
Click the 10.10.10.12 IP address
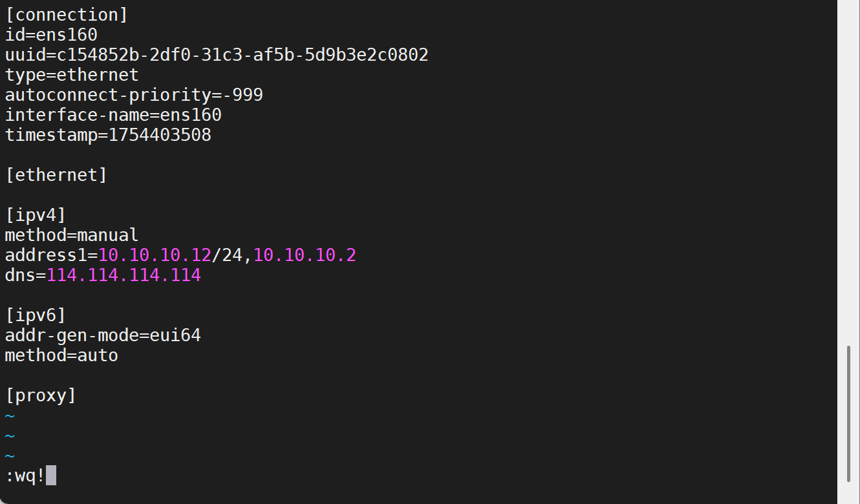(x=155, y=255)
